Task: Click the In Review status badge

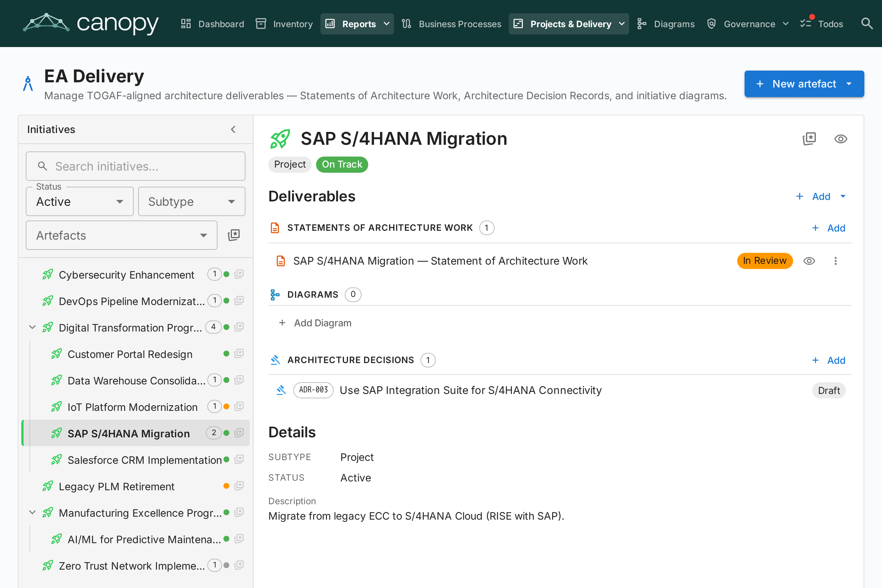Action: pos(765,261)
